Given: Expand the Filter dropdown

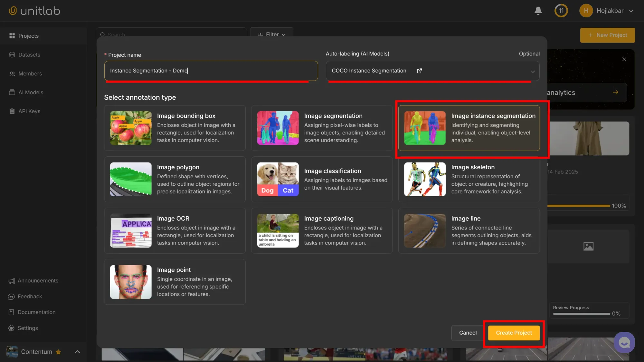Looking at the screenshot, I should click(271, 34).
